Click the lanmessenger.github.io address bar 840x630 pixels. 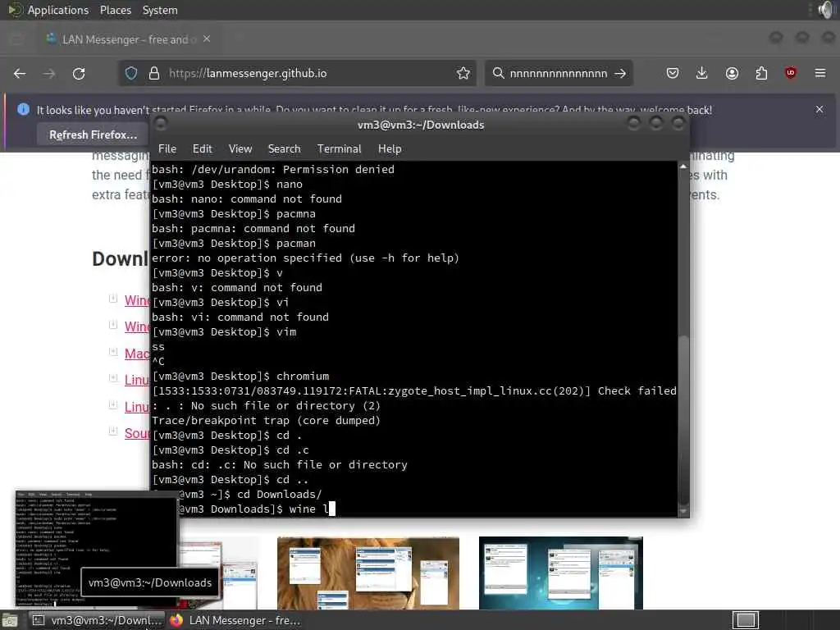[297, 73]
